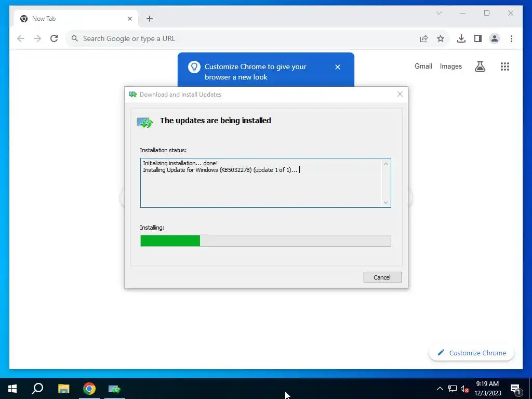The width and height of the screenshot is (532, 399).
Task: Open Chrome side panel
Action: [478, 38]
